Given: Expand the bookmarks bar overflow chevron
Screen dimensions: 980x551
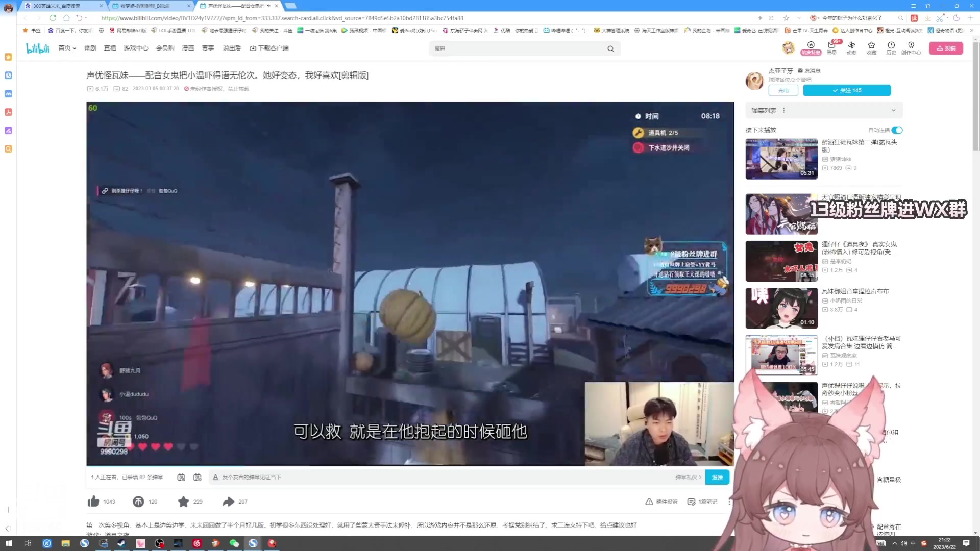Looking at the screenshot, I should pos(971,30).
